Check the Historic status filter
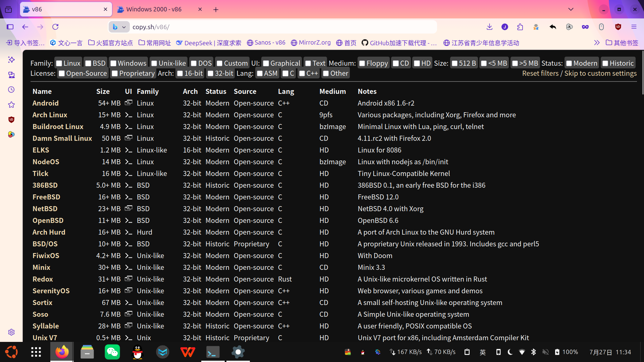 tap(605, 63)
